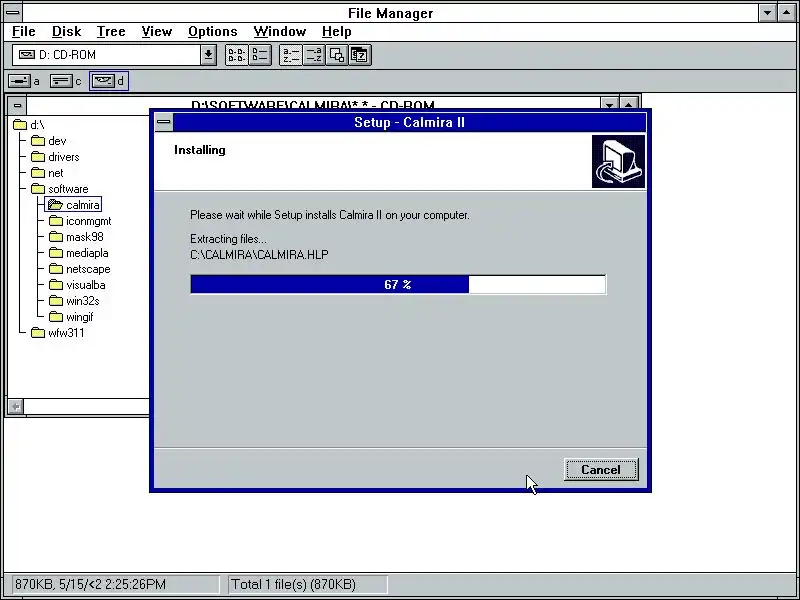Image resolution: width=800 pixels, height=600 pixels.
Task: Click the Setup computer installer logo
Action: 618,161
